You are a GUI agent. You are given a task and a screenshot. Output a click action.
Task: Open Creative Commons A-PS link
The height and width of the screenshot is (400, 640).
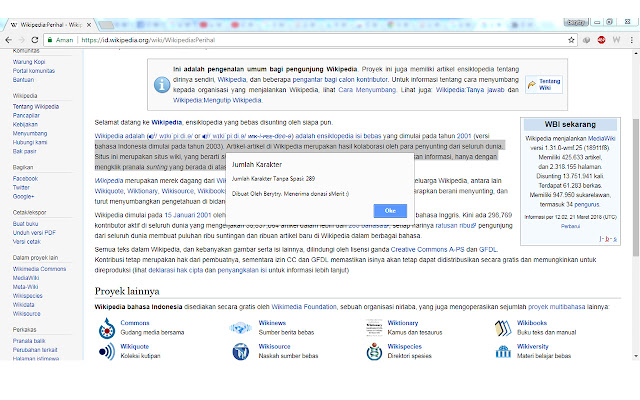(427, 250)
